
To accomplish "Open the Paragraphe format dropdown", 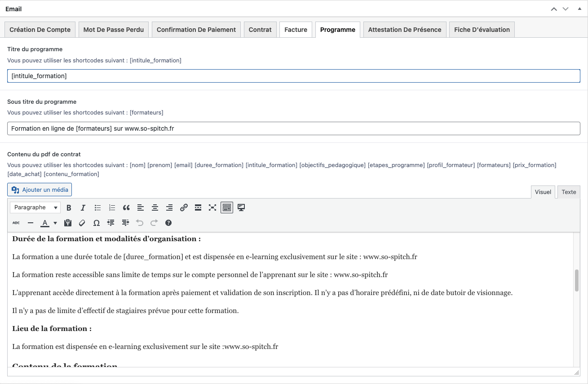I will pyautogui.click(x=35, y=207).
